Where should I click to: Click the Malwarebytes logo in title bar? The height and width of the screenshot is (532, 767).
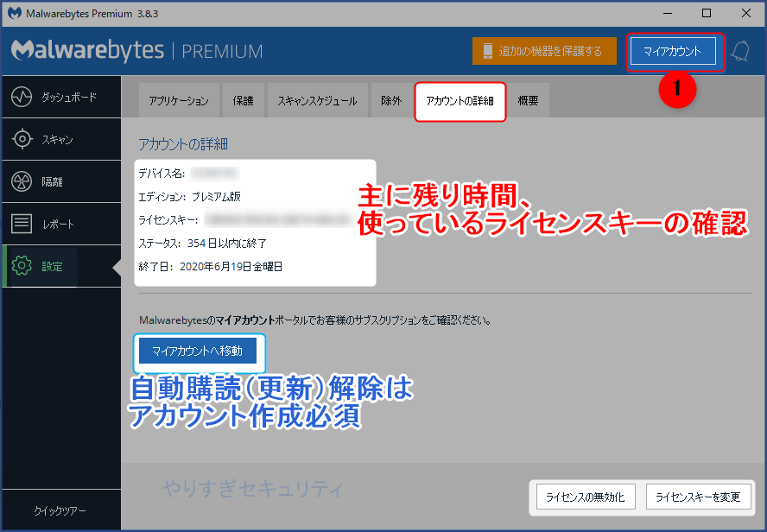point(14,13)
